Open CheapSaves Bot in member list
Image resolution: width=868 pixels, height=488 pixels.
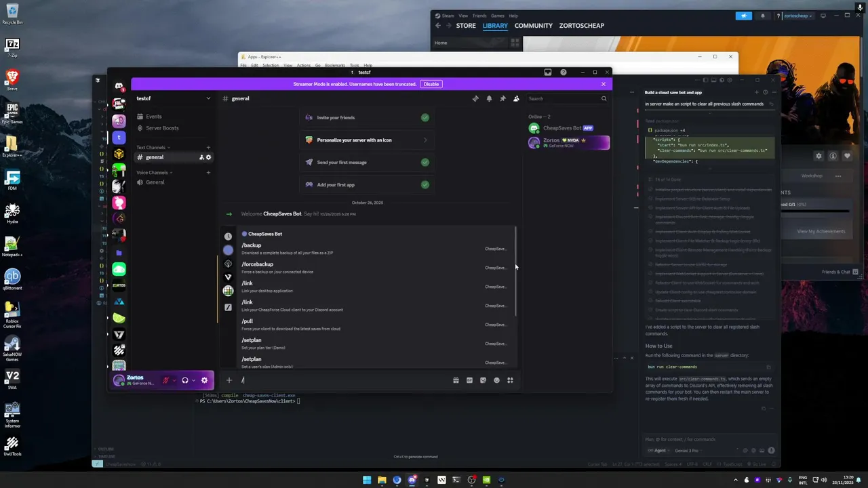[x=568, y=128]
